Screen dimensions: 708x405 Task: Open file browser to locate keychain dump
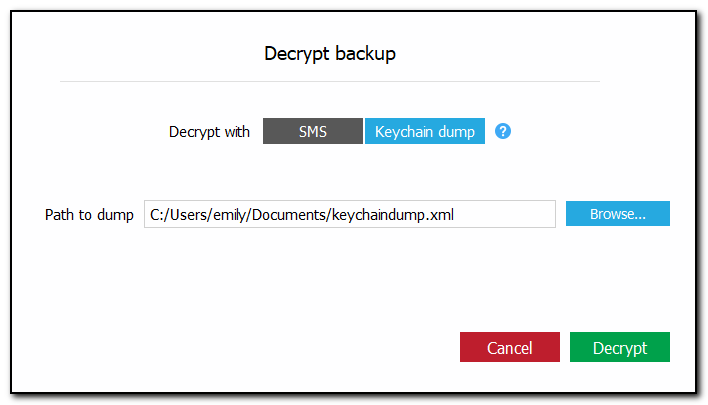[617, 214]
